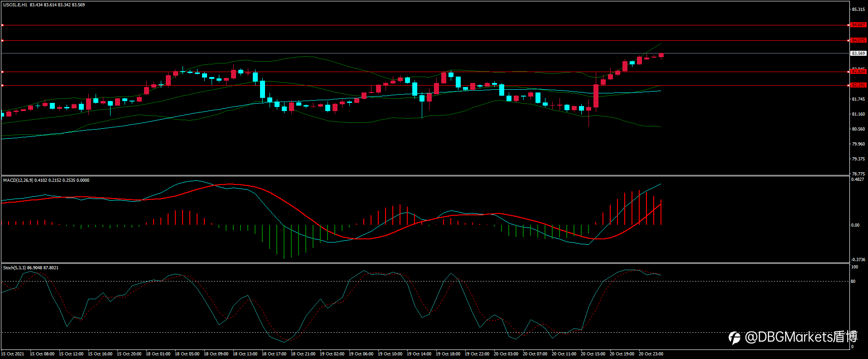
Task: Click the Stochastic 80 level label
Action: tap(854, 281)
